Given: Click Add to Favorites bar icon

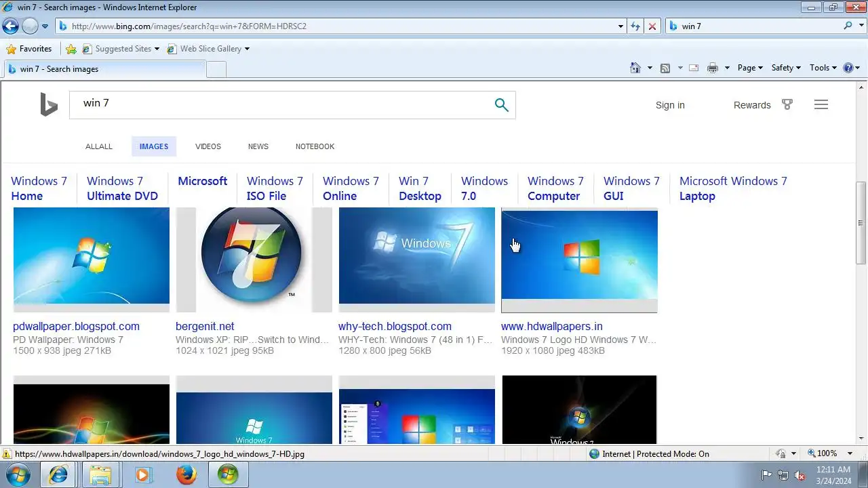Looking at the screenshot, I should point(71,49).
